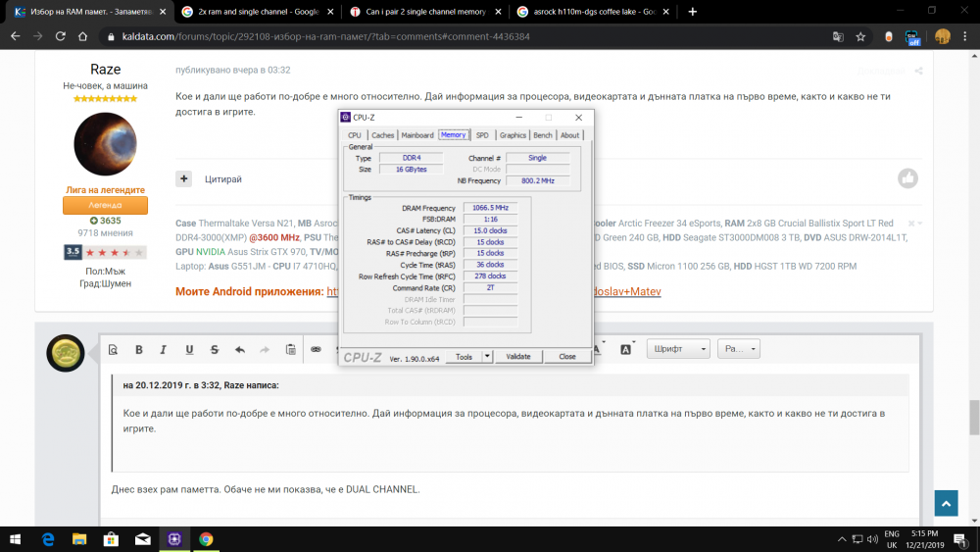Viewport: 980px width, 552px height.
Task: Click the signature link ending in Matev
Action: click(x=627, y=291)
